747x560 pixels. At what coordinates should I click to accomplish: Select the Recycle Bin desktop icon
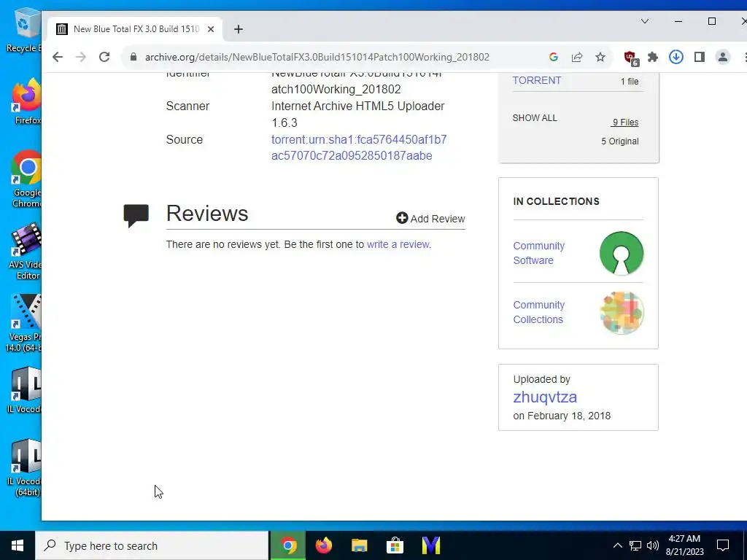24,29
